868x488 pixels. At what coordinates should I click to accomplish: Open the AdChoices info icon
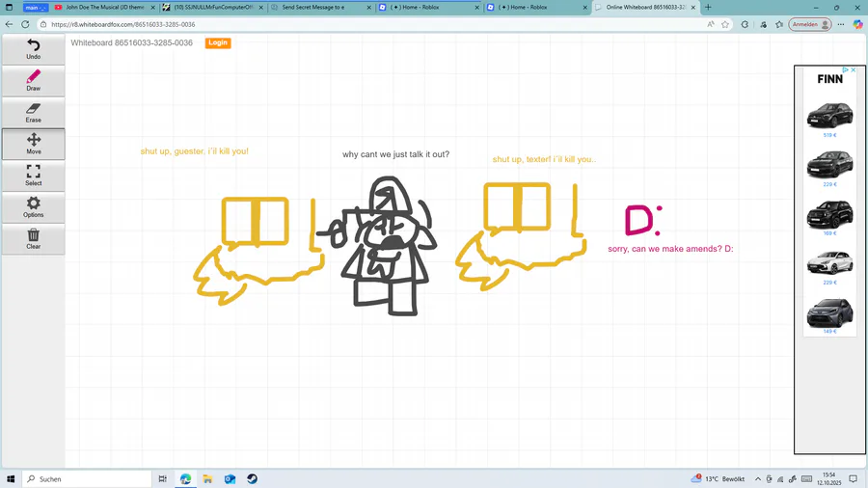(845, 69)
